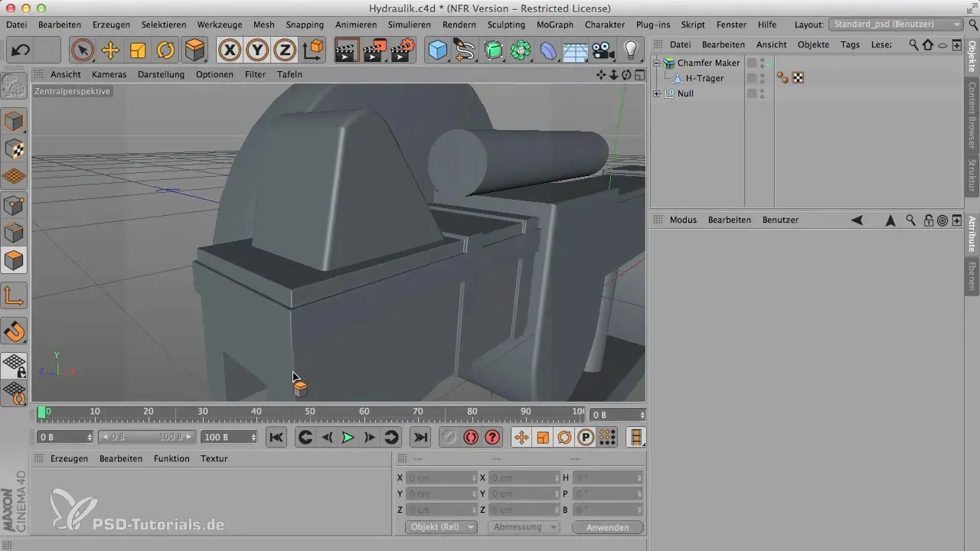Add a green NURBS generator object
The width and height of the screenshot is (980, 551).
[x=493, y=51]
